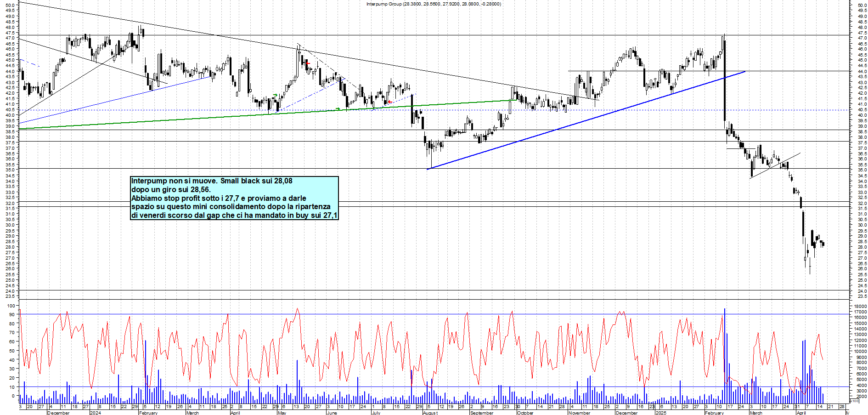Select the 8000 volume axis value
This screenshot has width=868, height=415.
tap(862, 363)
